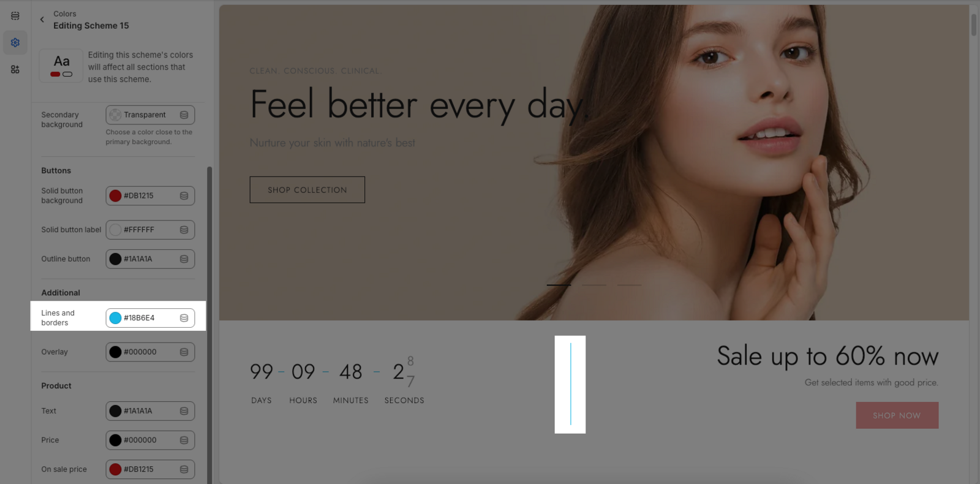Open the Sections icon in left rail
Image resolution: width=980 pixels, height=484 pixels.
(15, 16)
